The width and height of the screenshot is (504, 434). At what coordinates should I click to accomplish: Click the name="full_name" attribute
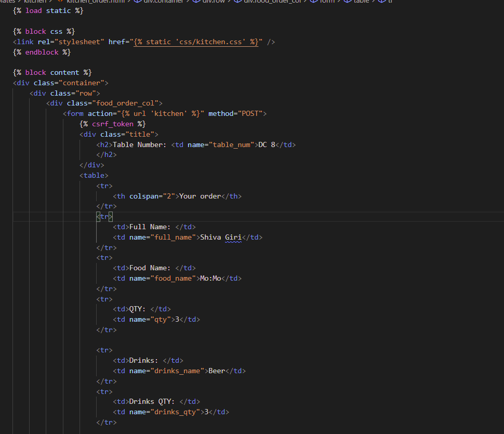163,237
